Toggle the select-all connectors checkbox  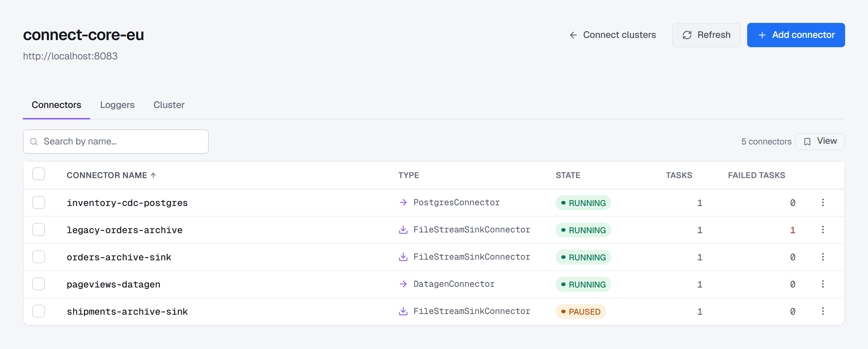(x=39, y=174)
